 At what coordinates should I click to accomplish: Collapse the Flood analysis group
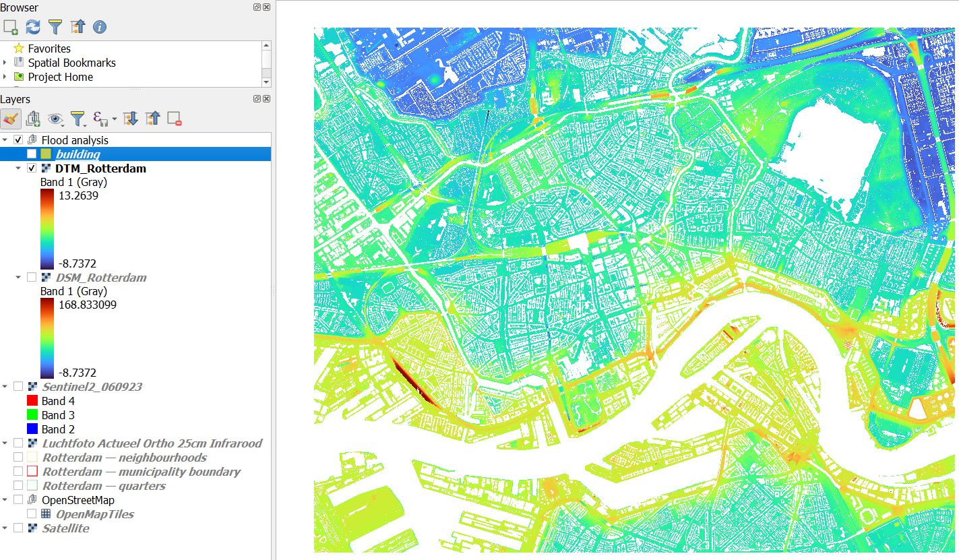[x=7, y=139]
